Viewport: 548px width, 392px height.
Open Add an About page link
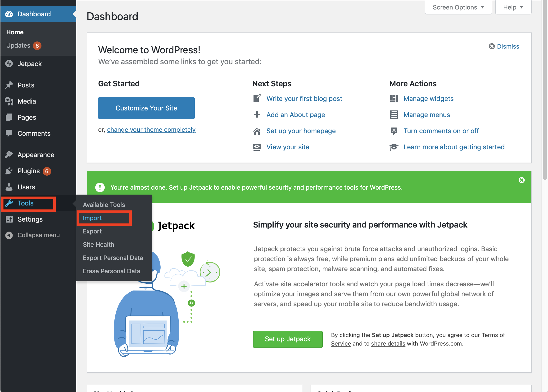tap(296, 115)
